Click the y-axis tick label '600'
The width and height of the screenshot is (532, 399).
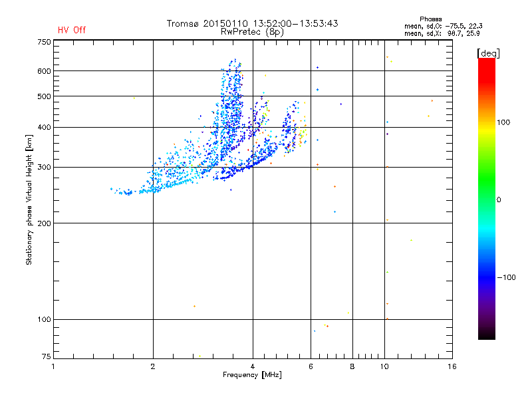pyautogui.click(x=45, y=71)
